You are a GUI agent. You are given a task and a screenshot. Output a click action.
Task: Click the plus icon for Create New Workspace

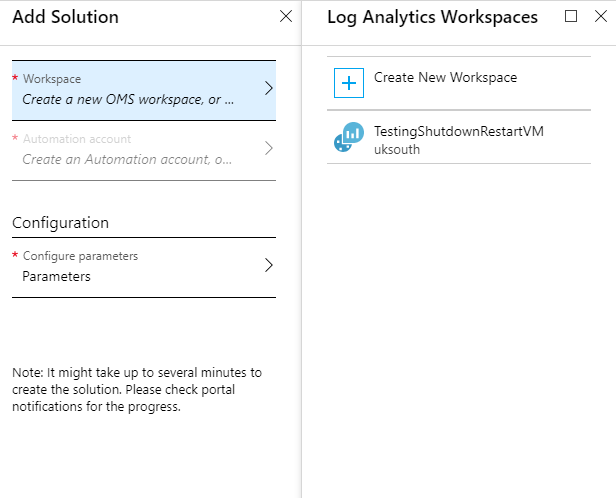point(348,83)
